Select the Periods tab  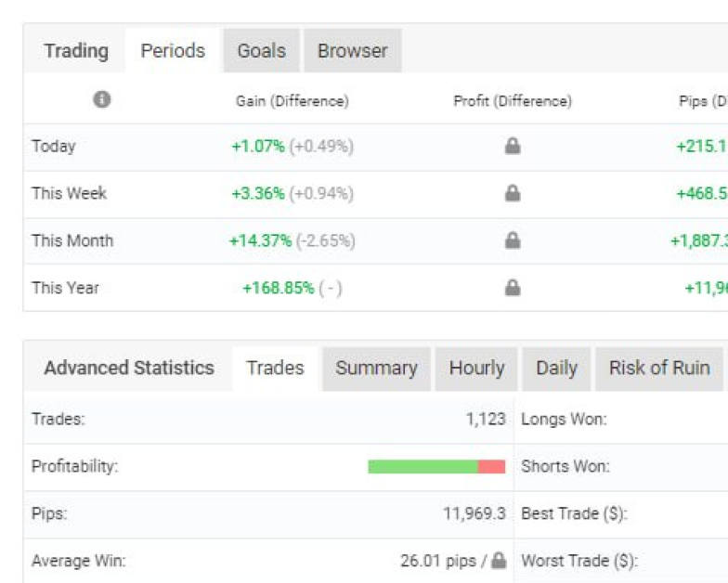point(173,51)
